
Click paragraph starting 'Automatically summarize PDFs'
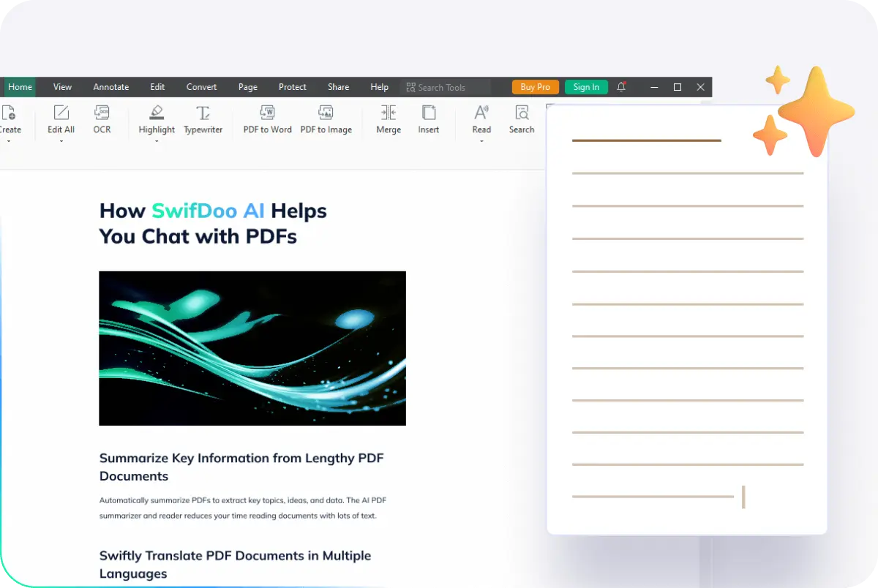click(x=243, y=508)
